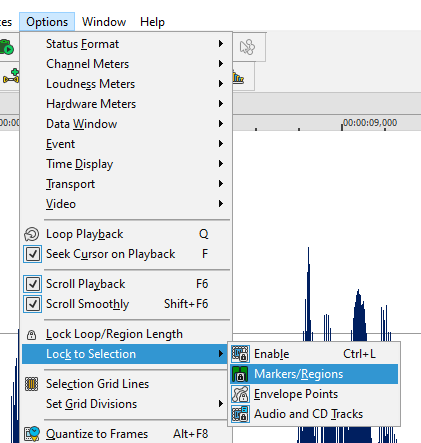The width and height of the screenshot is (421, 443).
Task: Expand the Hardware Meters submenu arrow
Action: coord(221,104)
